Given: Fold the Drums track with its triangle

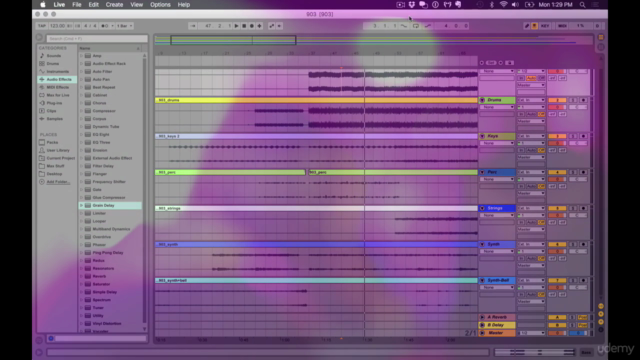Looking at the screenshot, I should (x=482, y=100).
